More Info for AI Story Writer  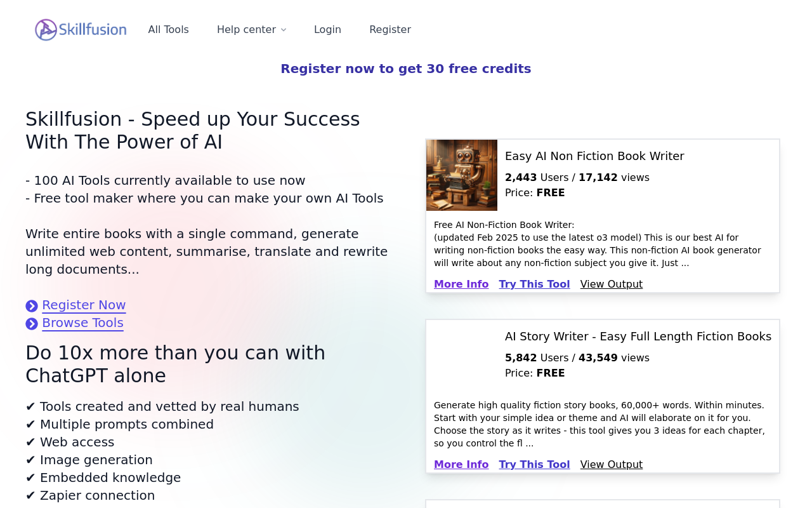coord(461,465)
